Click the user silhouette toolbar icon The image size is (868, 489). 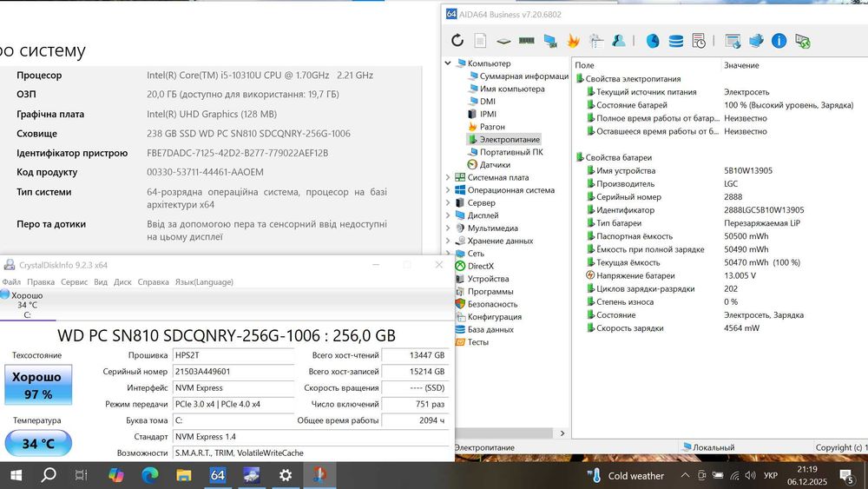(x=618, y=41)
